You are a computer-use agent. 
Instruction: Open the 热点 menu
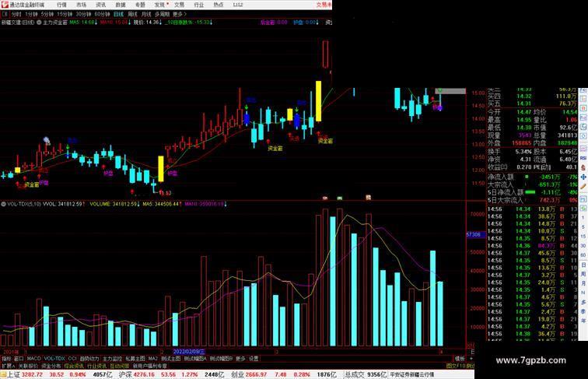click(219, 5)
